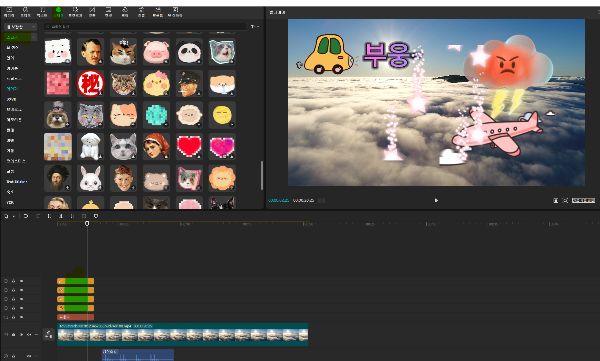Image resolution: width=600 pixels, height=361 pixels.
Task: Add the orange lion face sticker
Action: [222, 178]
